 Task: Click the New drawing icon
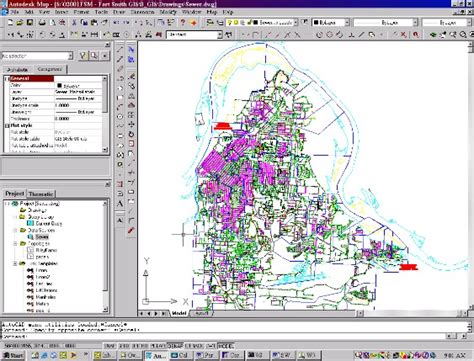point(10,22)
